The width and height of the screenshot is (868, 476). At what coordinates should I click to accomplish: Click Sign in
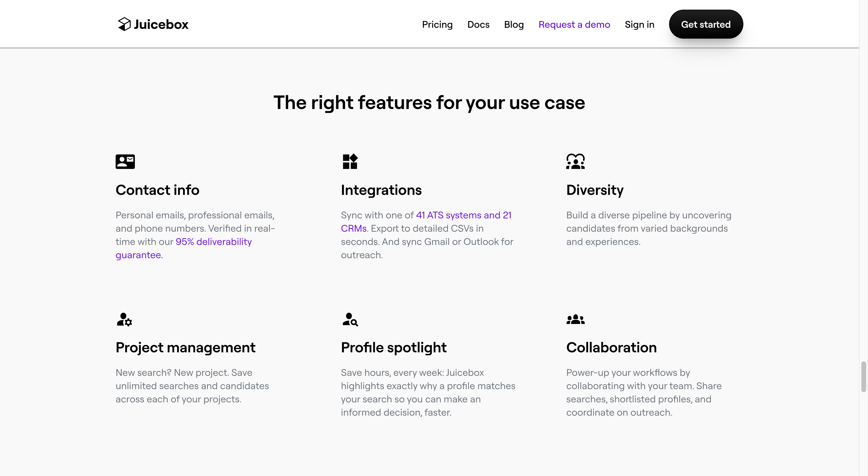pos(639,25)
